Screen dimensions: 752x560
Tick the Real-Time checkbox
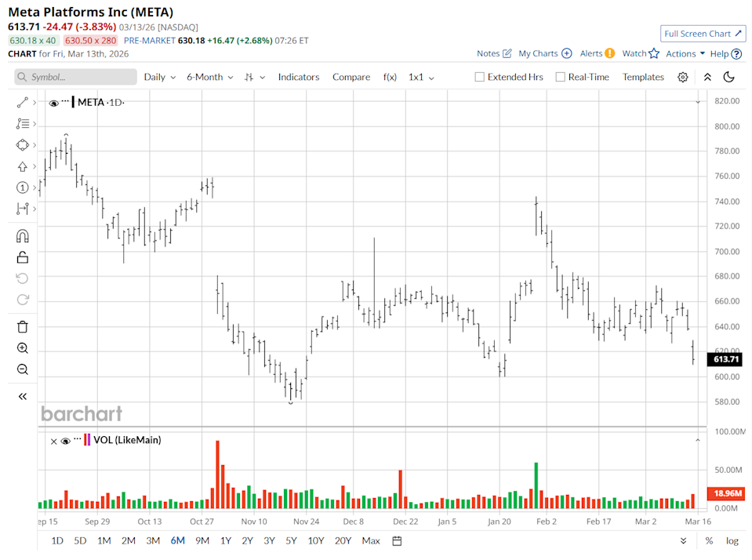coord(560,77)
